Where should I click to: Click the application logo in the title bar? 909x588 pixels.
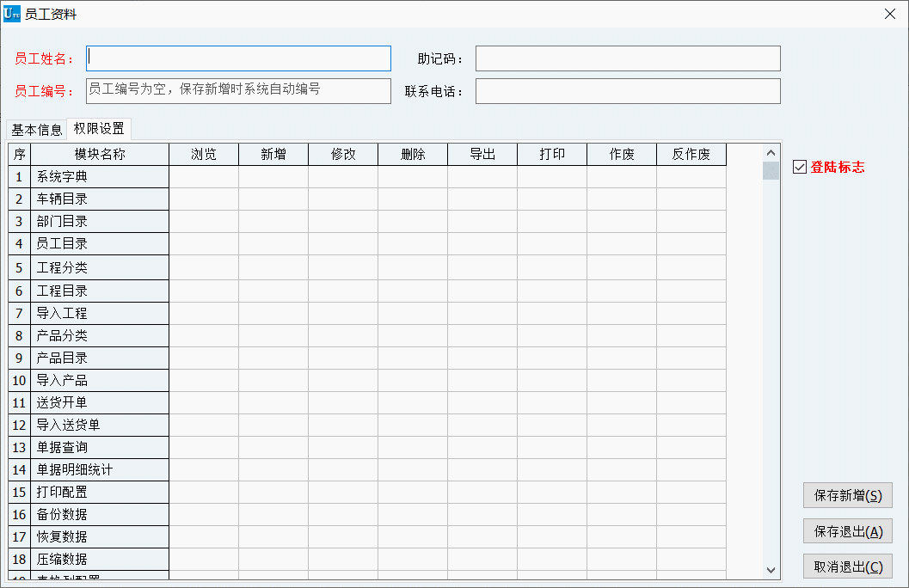pyautogui.click(x=12, y=13)
